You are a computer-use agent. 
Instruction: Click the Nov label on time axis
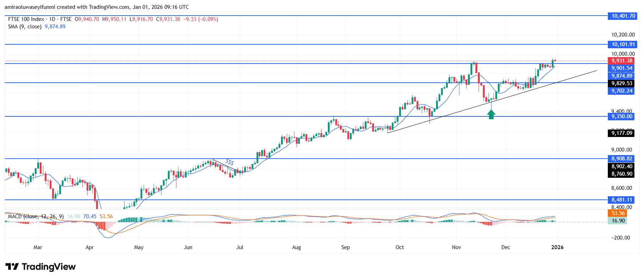[x=457, y=247]
